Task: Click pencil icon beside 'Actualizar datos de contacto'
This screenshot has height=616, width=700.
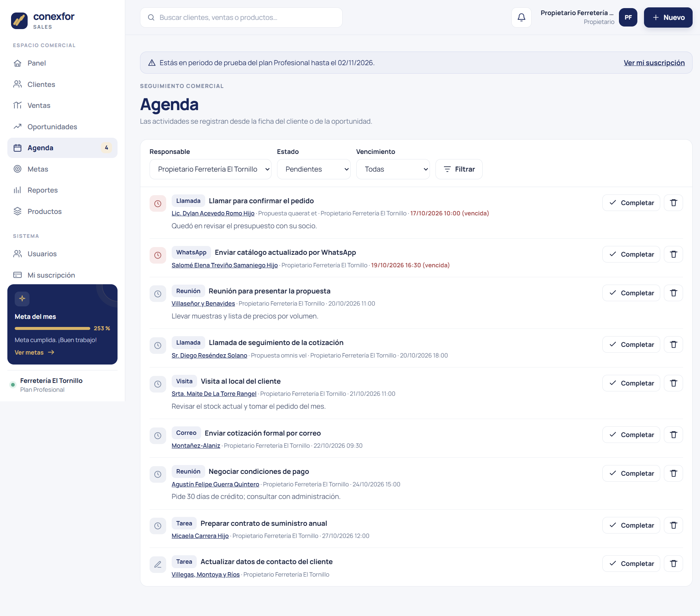Action: [158, 564]
